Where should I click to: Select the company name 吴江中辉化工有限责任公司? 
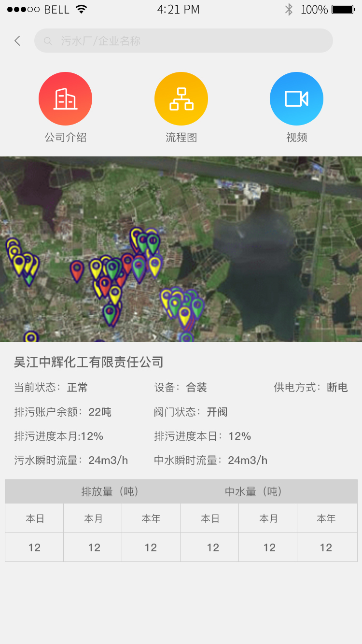(89, 362)
